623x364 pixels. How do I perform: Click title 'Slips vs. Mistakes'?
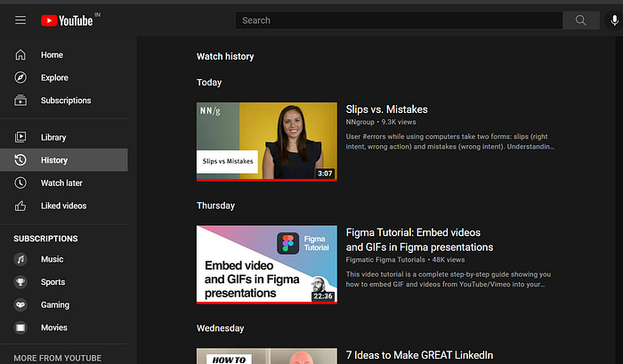(x=386, y=109)
